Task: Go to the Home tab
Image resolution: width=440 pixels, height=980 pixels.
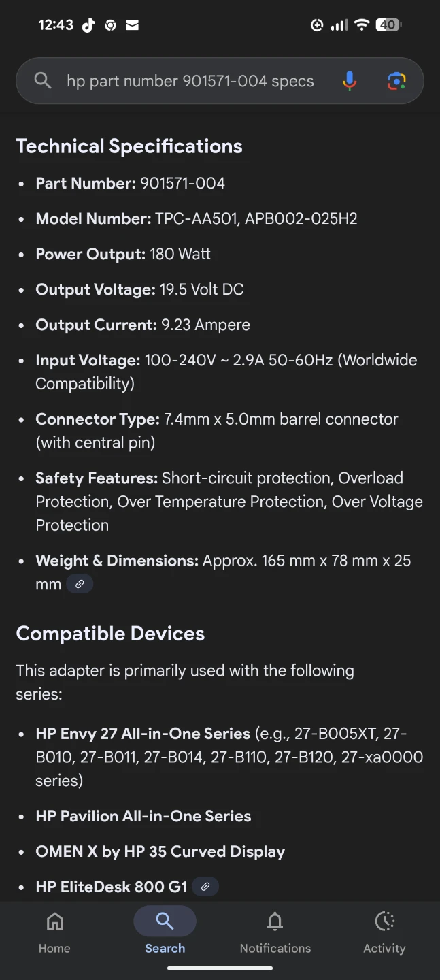Action: 54,932
